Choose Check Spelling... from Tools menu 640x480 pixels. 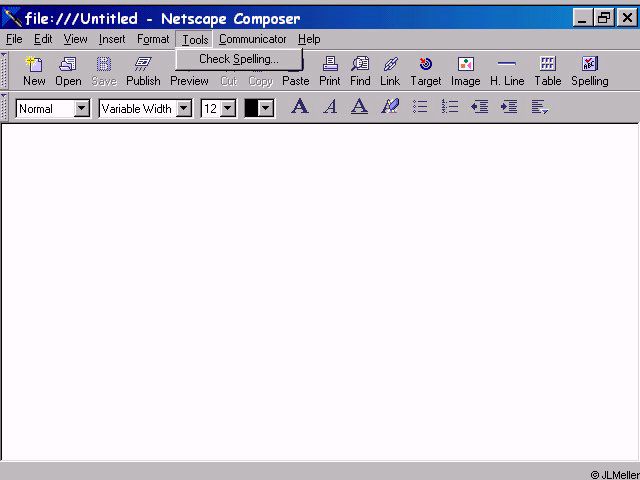click(239, 59)
